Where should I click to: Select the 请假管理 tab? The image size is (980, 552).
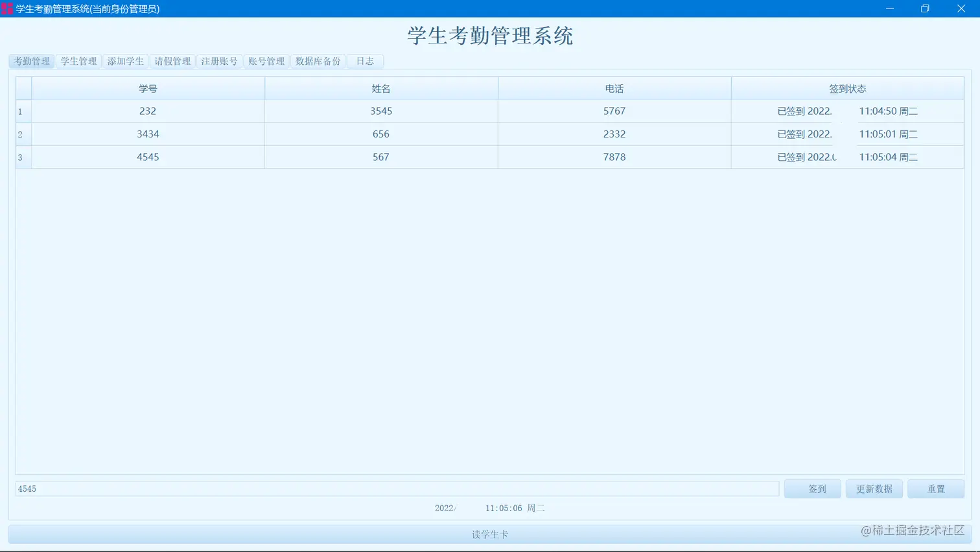point(172,61)
